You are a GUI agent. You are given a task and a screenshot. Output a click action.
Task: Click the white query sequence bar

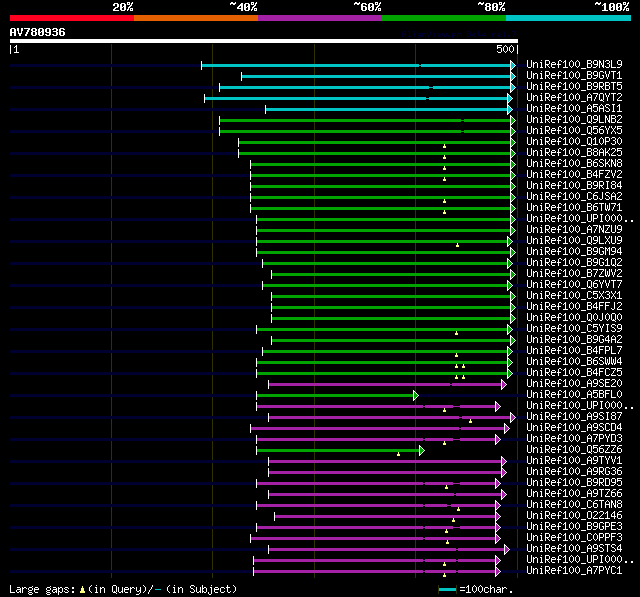pyautogui.click(x=264, y=41)
